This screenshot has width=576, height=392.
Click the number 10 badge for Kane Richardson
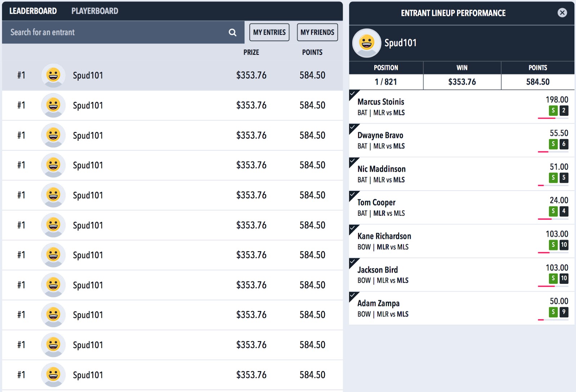point(564,245)
